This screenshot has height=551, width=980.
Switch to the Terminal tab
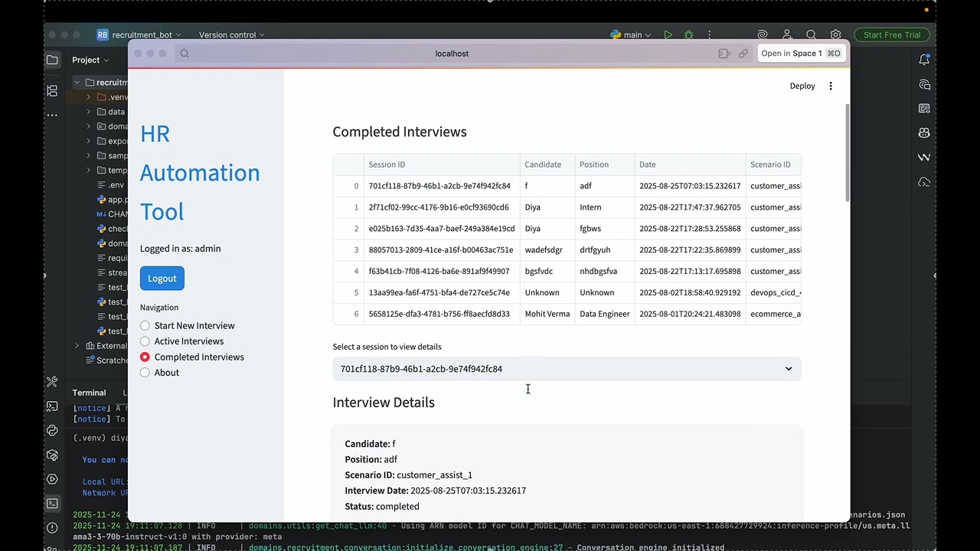[89, 393]
